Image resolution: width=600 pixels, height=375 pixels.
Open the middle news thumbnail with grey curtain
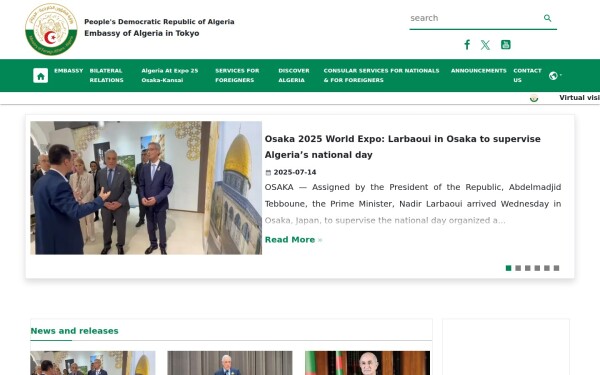[x=230, y=363]
